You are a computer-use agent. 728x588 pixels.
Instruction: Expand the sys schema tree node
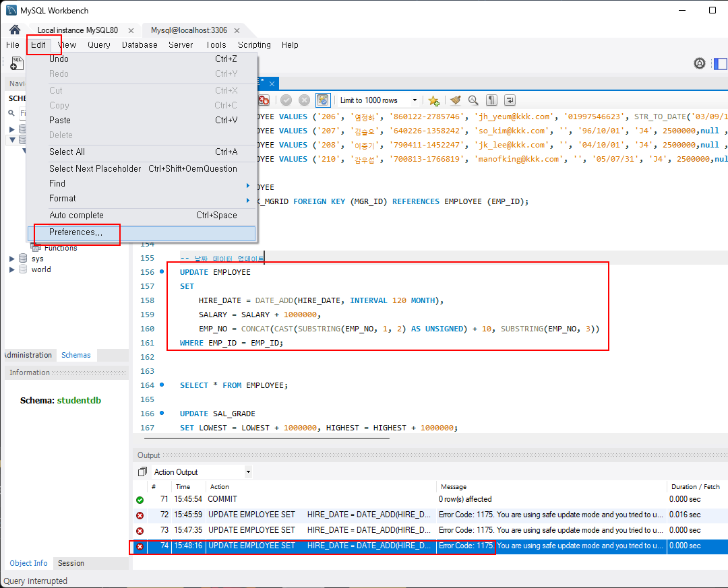(x=12, y=259)
